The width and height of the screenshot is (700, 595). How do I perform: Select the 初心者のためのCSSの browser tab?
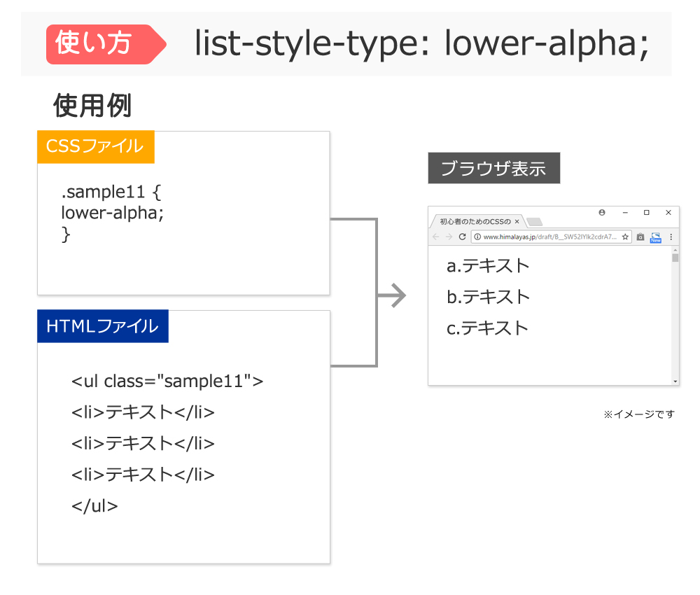point(476,221)
